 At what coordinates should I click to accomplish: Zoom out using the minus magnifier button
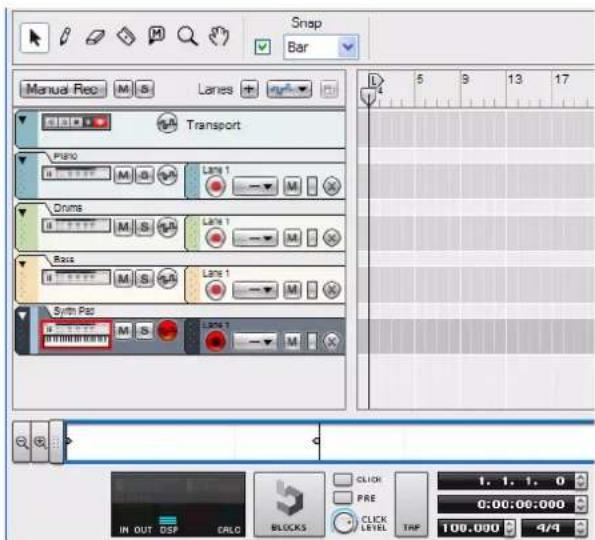coord(22,442)
